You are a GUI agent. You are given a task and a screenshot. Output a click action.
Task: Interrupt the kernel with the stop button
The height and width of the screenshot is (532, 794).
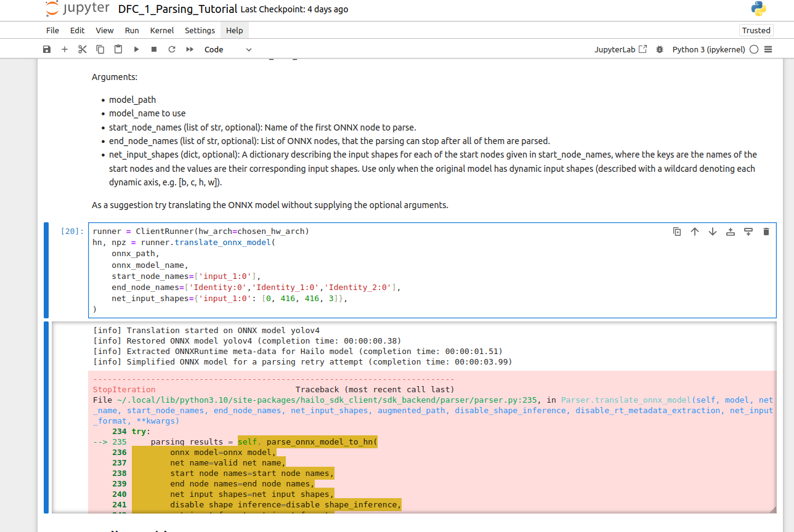coord(154,49)
